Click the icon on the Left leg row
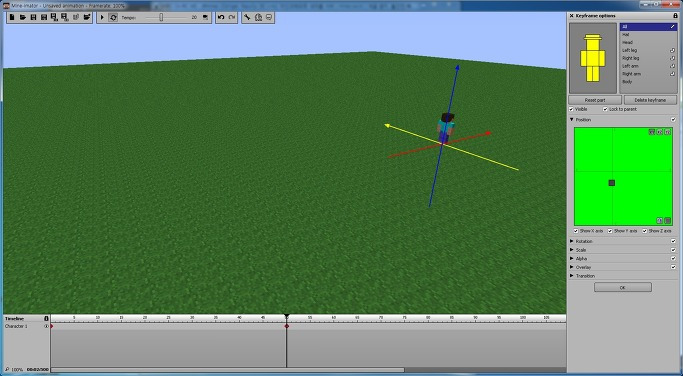 pos(673,50)
